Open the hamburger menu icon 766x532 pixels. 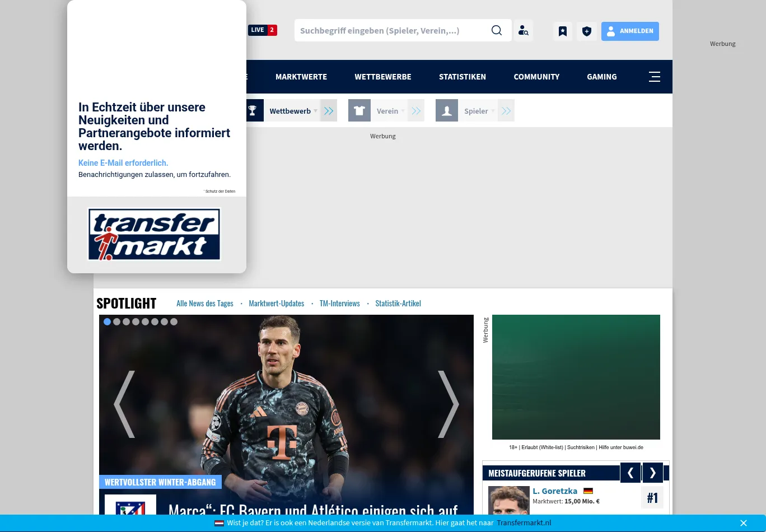click(654, 77)
